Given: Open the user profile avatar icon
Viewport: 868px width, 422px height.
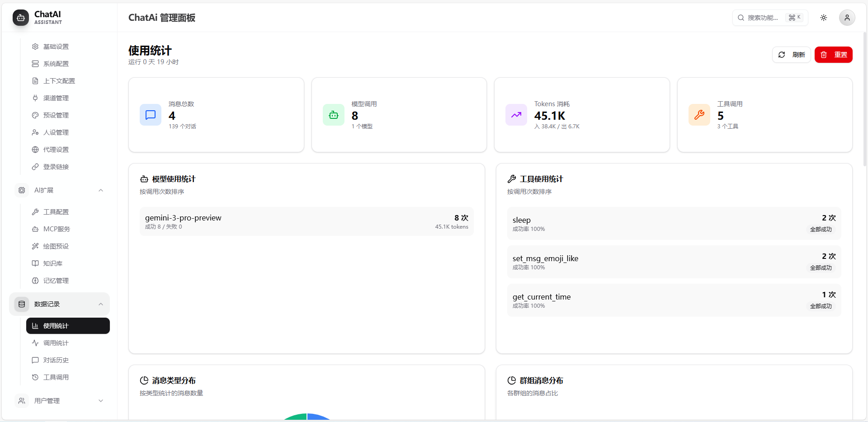Looking at the screenshot, I should click(847, 18).
